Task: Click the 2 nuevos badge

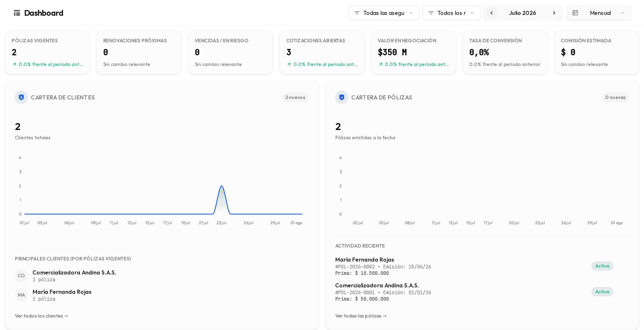Action: point(295,97)
